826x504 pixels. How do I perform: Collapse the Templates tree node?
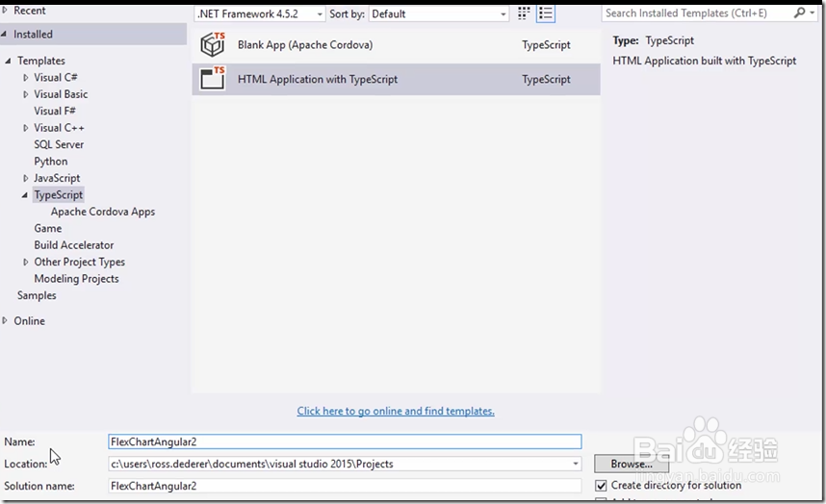pyautogui.click(x=8, y=61)
